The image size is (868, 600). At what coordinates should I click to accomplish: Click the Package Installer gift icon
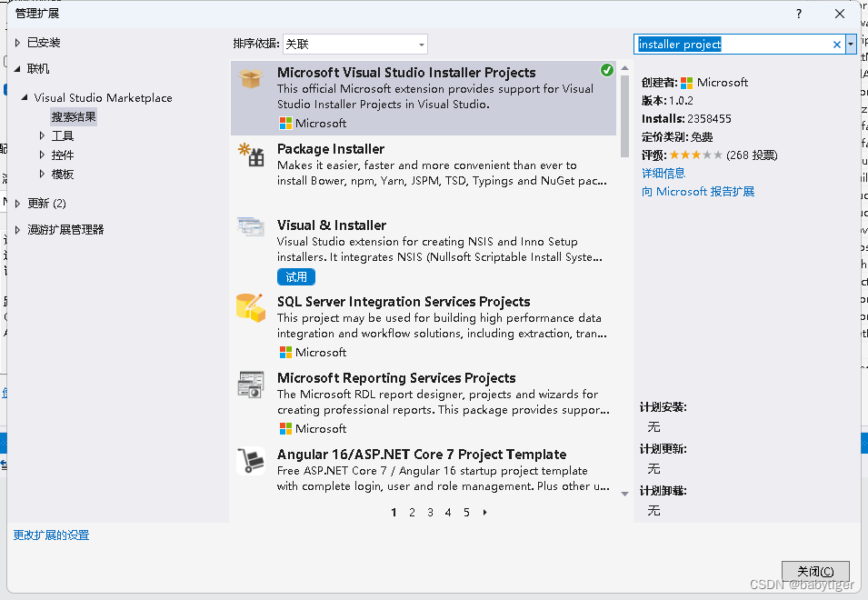[251, 155]
